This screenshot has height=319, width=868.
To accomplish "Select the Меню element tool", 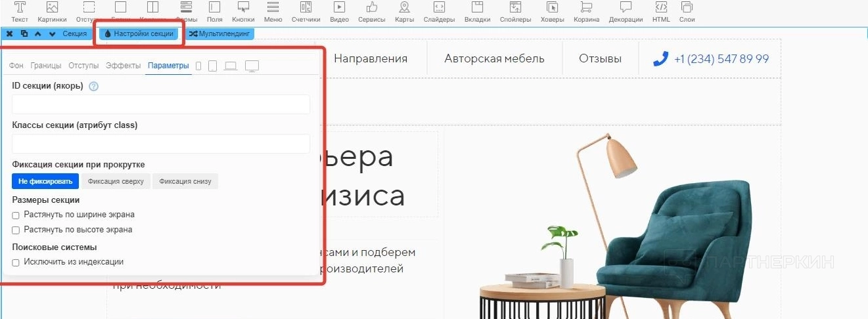I will pyautogui.click(x=273, y=12).
